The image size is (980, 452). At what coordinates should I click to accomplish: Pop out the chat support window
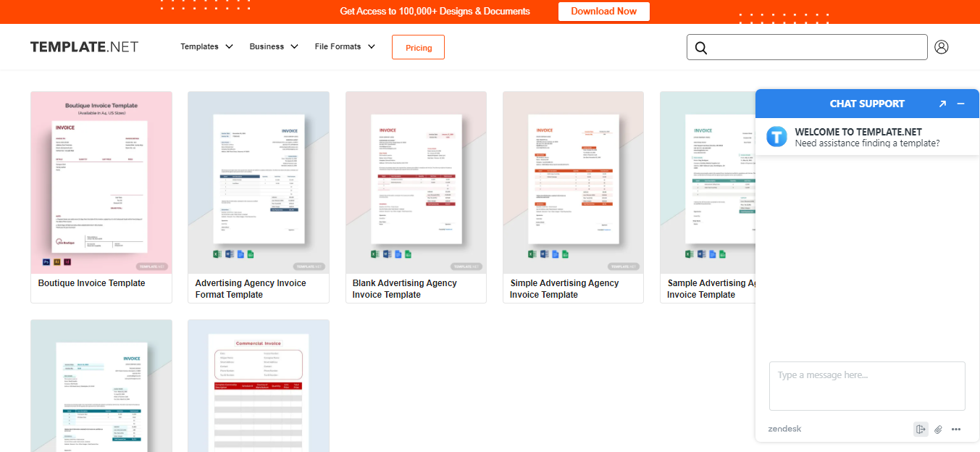click(x=942, y=104)
